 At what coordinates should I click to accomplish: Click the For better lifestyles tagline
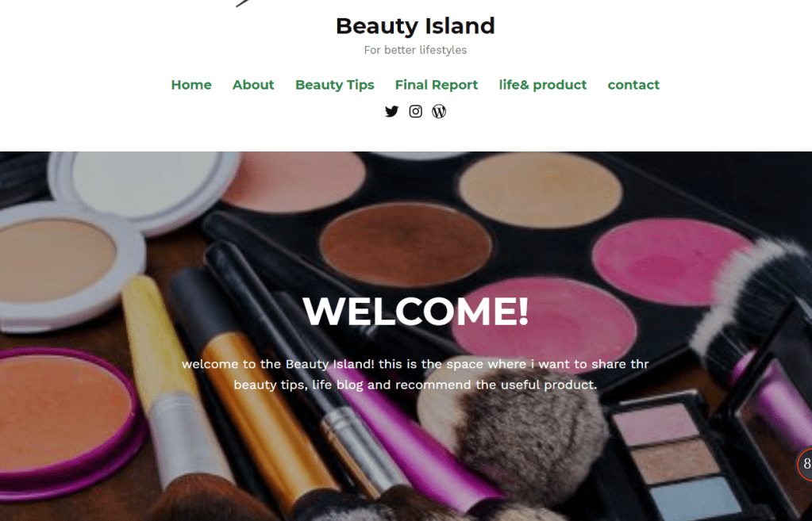click(x=415, y=50)
